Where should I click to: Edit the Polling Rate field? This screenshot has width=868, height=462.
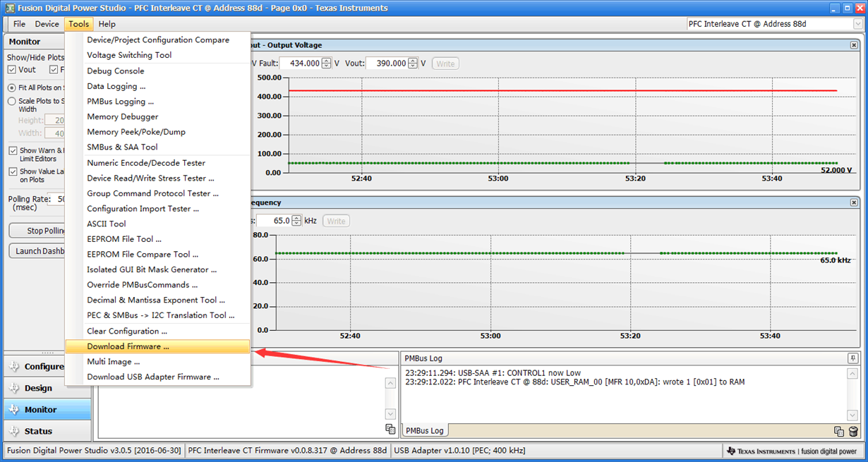[x=56, y=200]
